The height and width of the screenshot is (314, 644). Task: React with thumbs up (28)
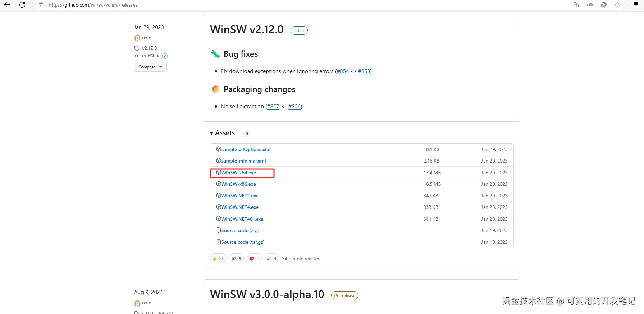click(218, 258)
